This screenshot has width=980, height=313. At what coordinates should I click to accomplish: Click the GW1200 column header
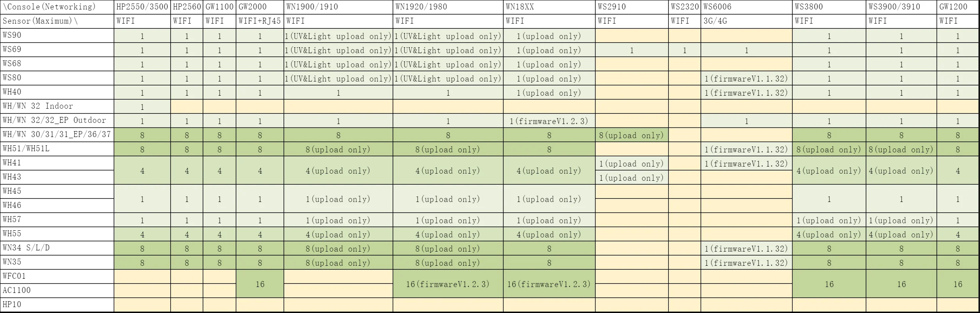tap(958, 7)
